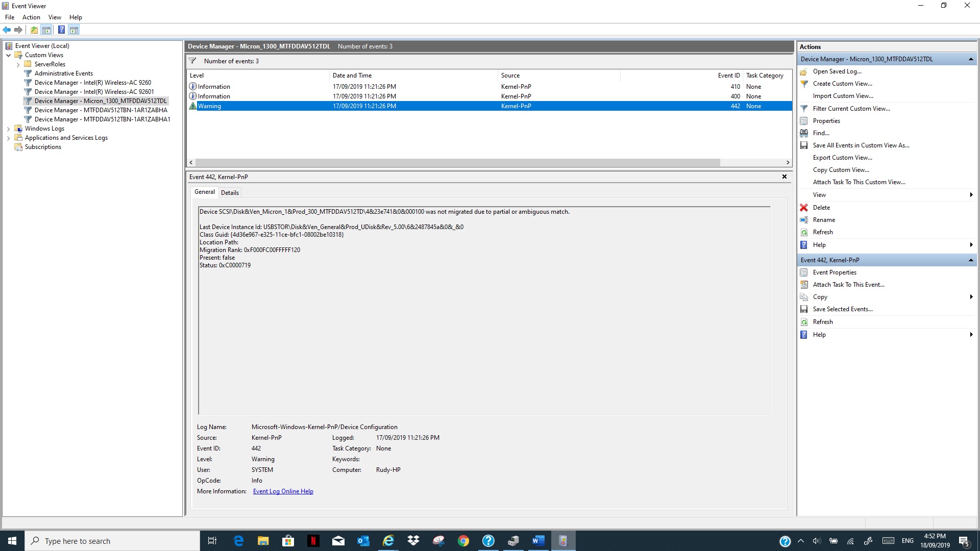Close the Event 442 preview pane
This screenshot has width=980, height=551.
tap(785, 177)
